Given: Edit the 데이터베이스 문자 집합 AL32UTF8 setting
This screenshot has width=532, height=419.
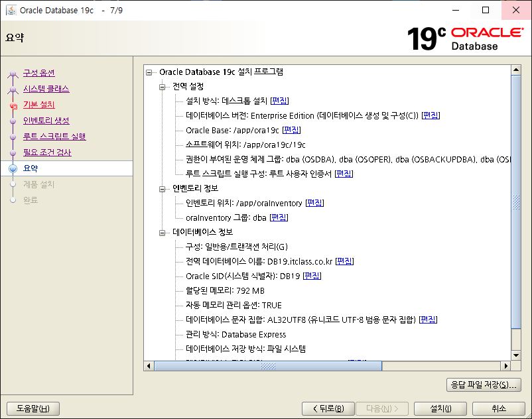Looking at the screenshot, I should point(428,320).
